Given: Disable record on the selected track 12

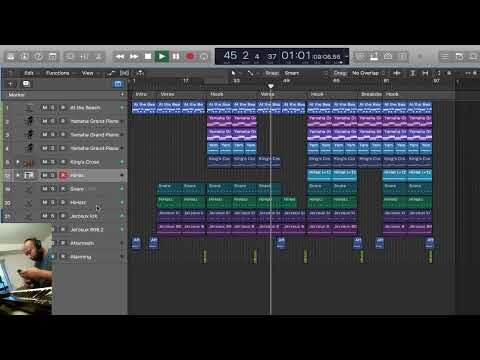Looking at the screenshot, I should [63, 175].
